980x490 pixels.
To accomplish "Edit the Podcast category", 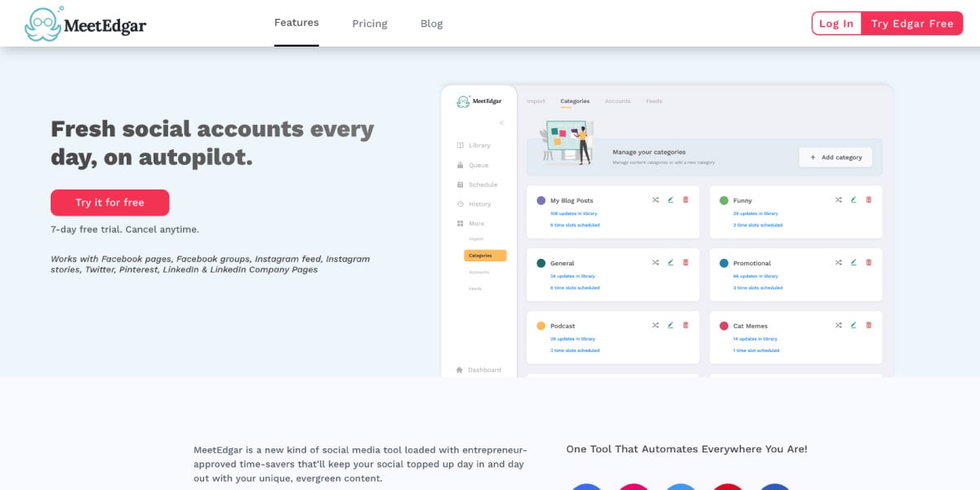I will tap(670, 325).
